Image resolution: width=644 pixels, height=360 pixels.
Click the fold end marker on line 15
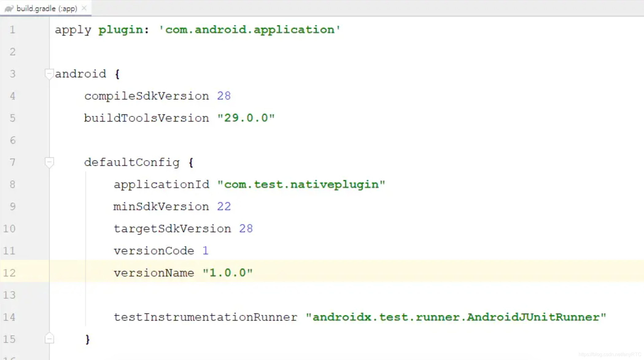tap(49, 338)
